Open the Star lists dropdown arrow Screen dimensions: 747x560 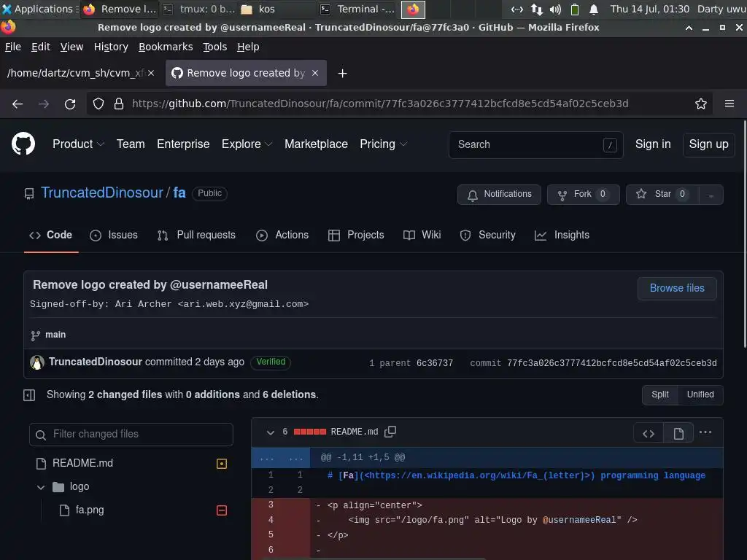pos(711,195)
